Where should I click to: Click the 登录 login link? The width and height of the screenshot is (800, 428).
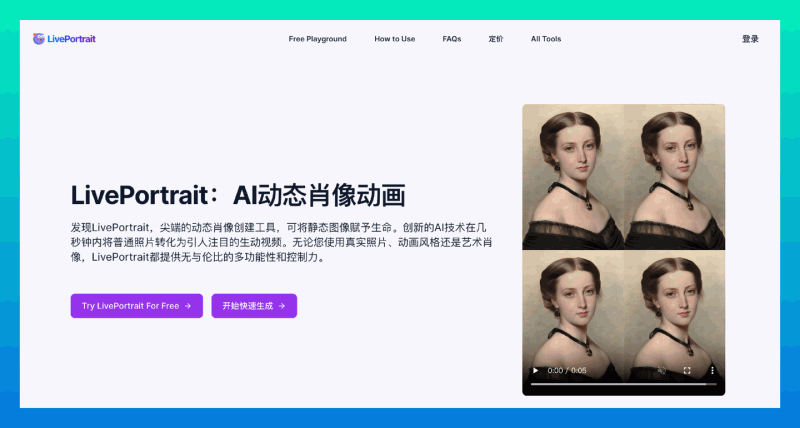pyautogui.click(x=750, y=39)
